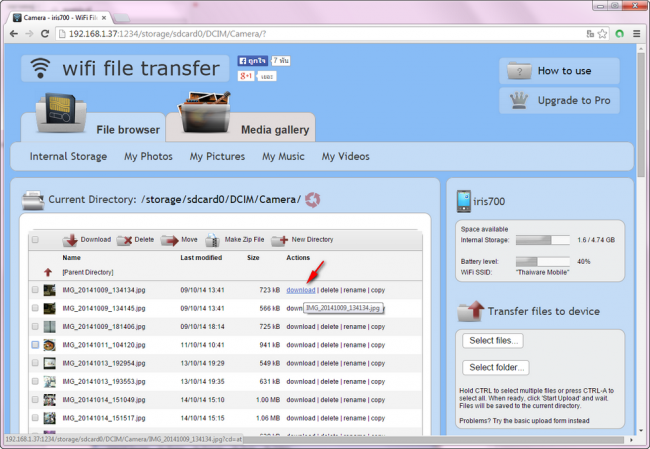Switch to the Media gallery tab
650x449 pixels.
240,127
